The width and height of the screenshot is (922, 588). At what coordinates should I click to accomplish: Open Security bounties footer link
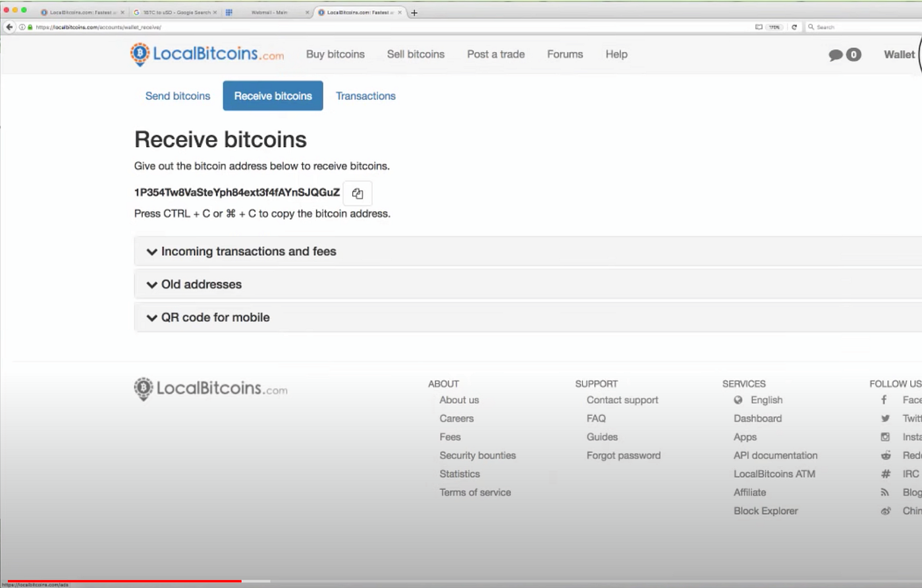click(477, 455)
